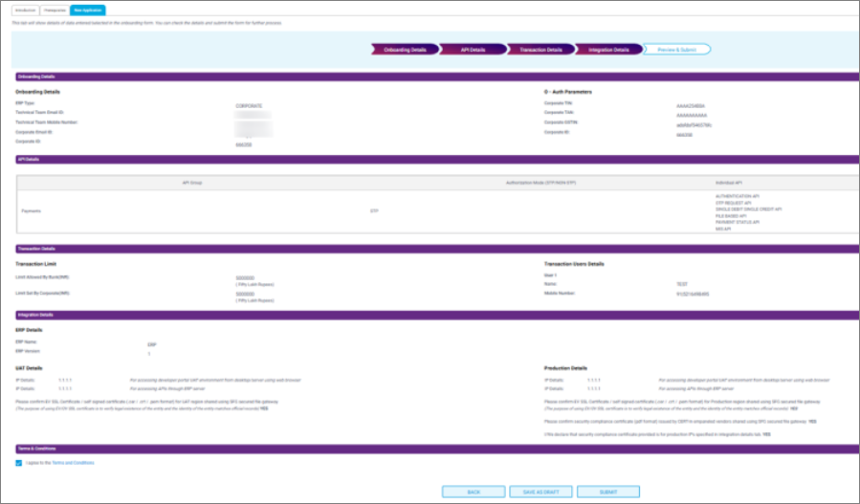The image size is (860, 504).
Task: Click the API Group column header
Action: tap(191, 181)
